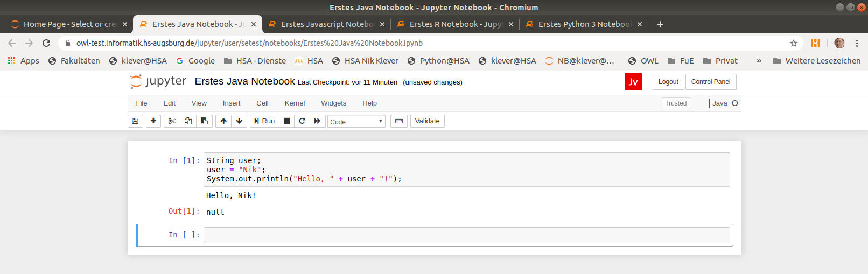Open the Apps bookmarks shortcut
This screenshot has width=868, height=274.
(x=23, y=61)
